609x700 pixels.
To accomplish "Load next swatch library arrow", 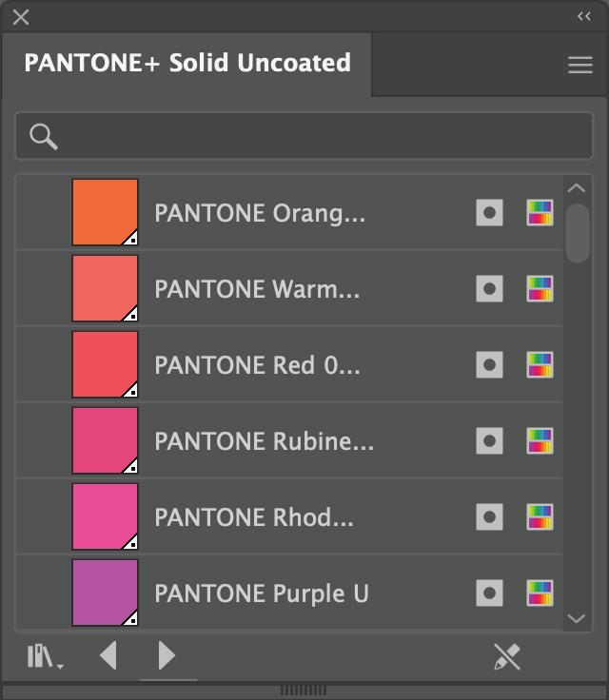I will [167, 655].
